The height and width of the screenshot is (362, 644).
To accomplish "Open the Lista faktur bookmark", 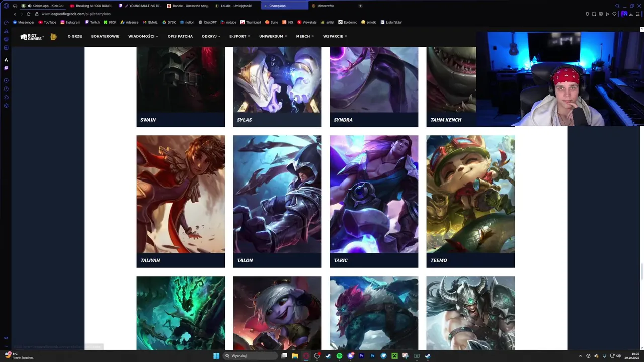I will (391, 22).
